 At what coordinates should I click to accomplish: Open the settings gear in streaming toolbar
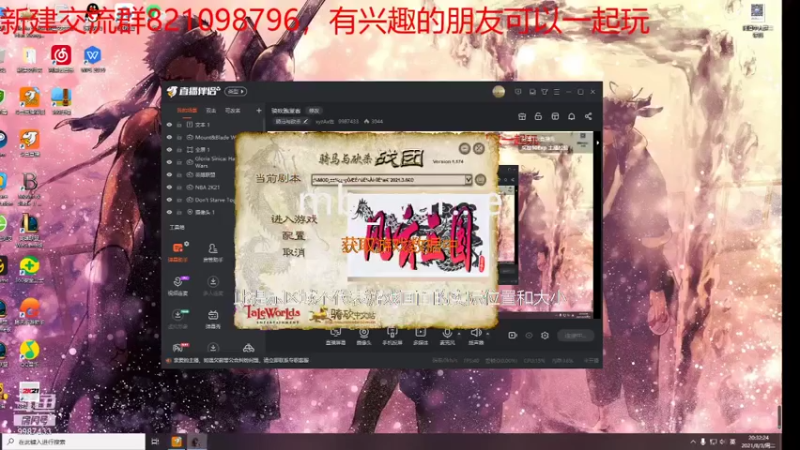tap(545, 335)
